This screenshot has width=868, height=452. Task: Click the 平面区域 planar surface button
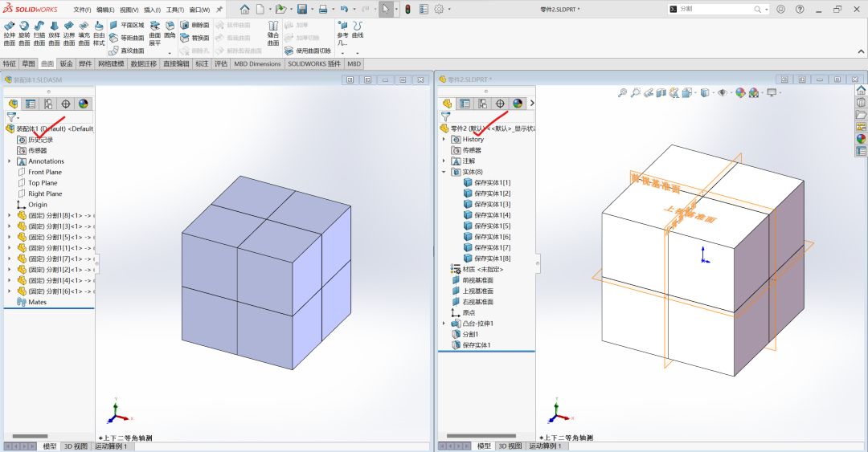coord(127,25)
